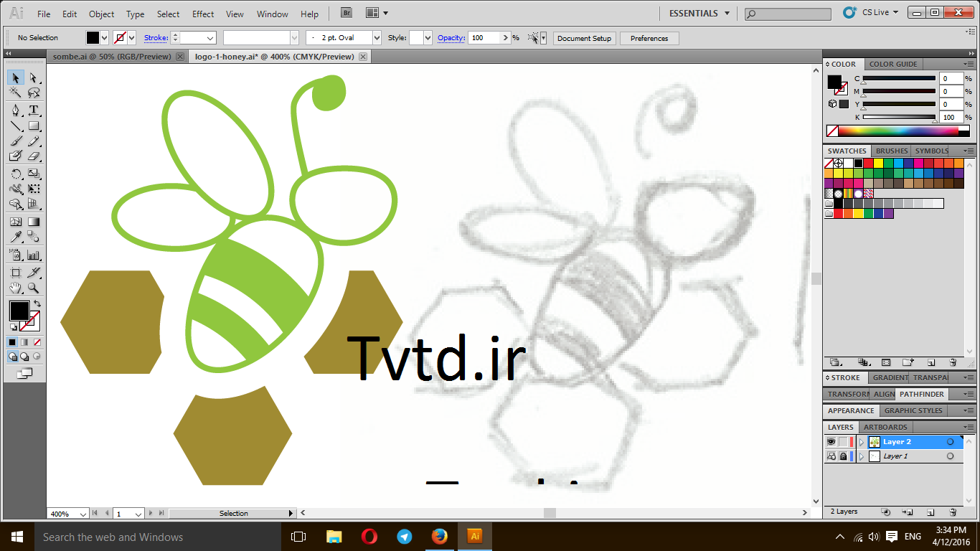Viewport: 980px width, 551px height.
Task: Click the CMYK color spectrum bar
Action: pyautogui.click(x=898, y=131)
